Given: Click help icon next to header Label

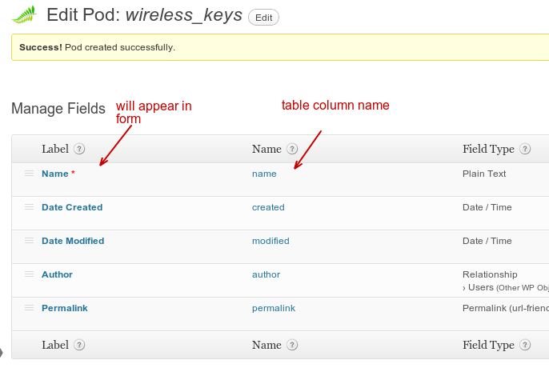Looking at the screenshot, I should tap(79, 149).
